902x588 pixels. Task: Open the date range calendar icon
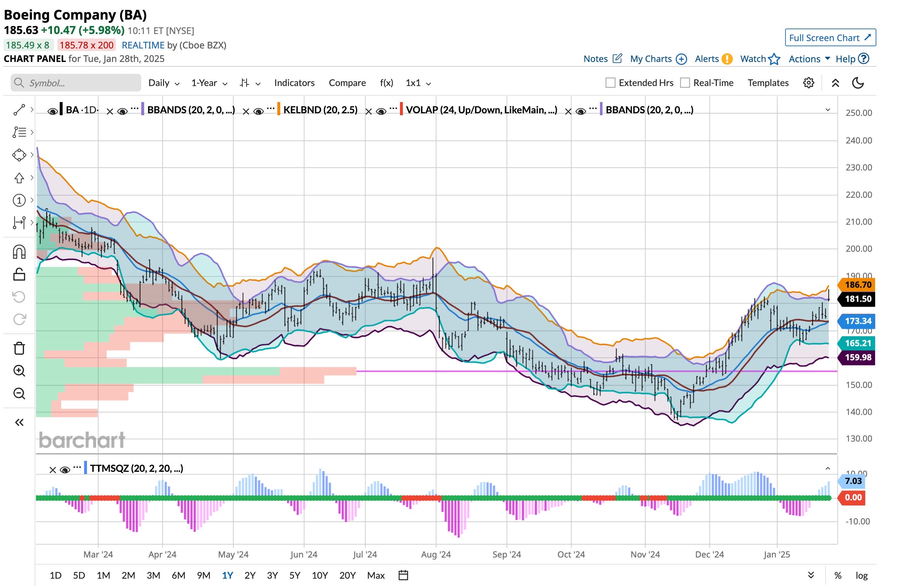click(x=403, y=575)
